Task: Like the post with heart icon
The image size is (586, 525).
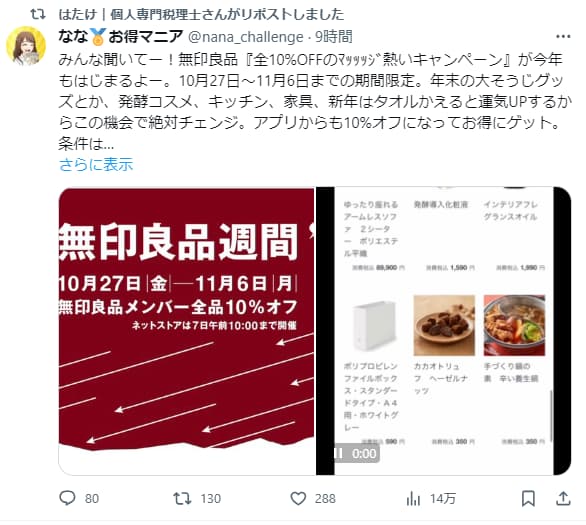Action: [x=298, y=498]
